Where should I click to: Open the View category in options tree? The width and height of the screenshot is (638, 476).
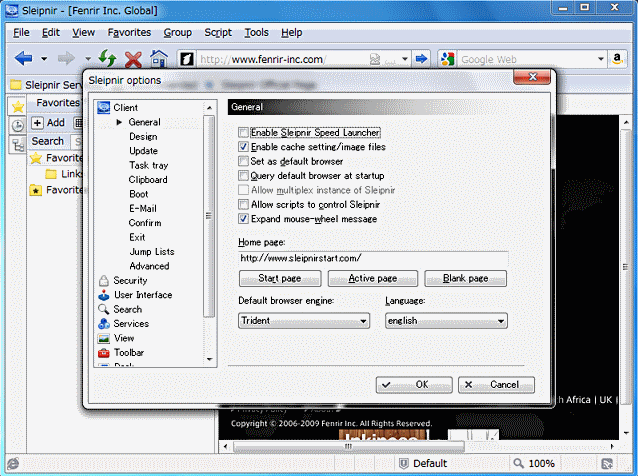pos(123,338)
